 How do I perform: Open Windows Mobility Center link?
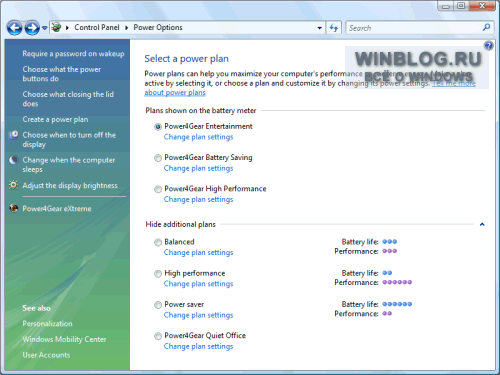coord(64,339)
